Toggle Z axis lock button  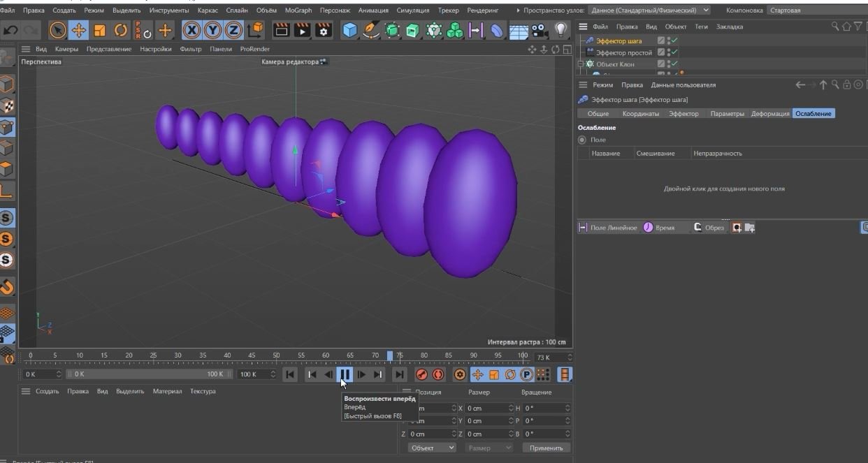click(x=233, y=30)
